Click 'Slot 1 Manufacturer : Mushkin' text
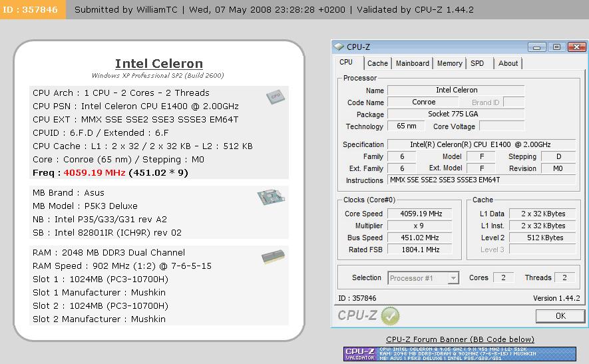589x364 pixels. tap(99, 292)
